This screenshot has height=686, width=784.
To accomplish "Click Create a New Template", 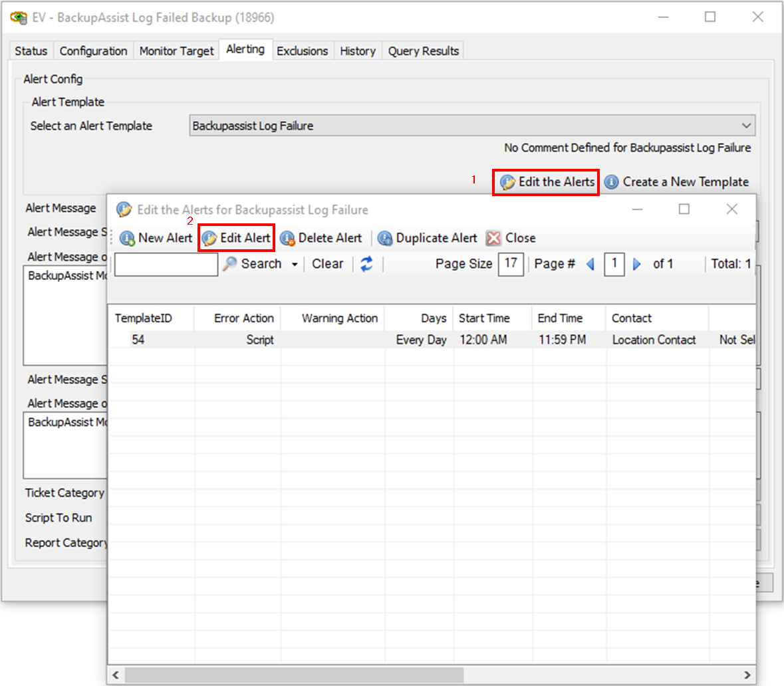I will point(677,182).
